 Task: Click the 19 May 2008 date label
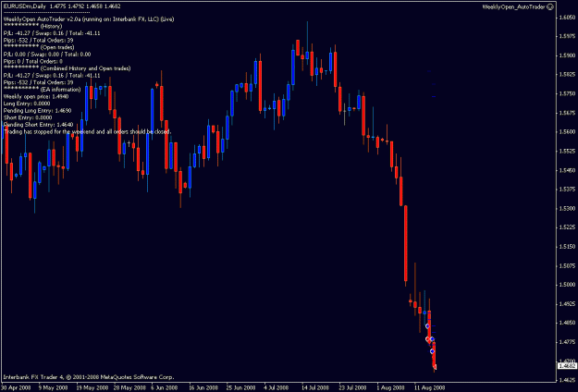click(x=93, y=388)
